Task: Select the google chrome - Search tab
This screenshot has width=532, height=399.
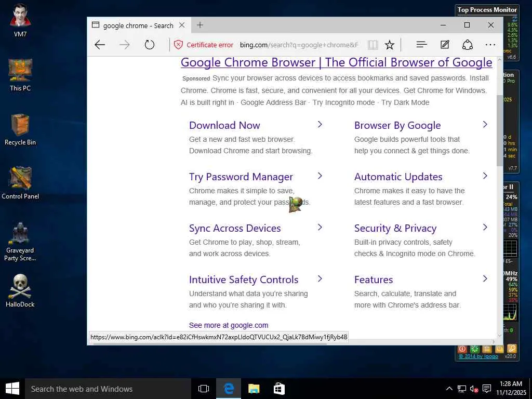Action: 138,25
